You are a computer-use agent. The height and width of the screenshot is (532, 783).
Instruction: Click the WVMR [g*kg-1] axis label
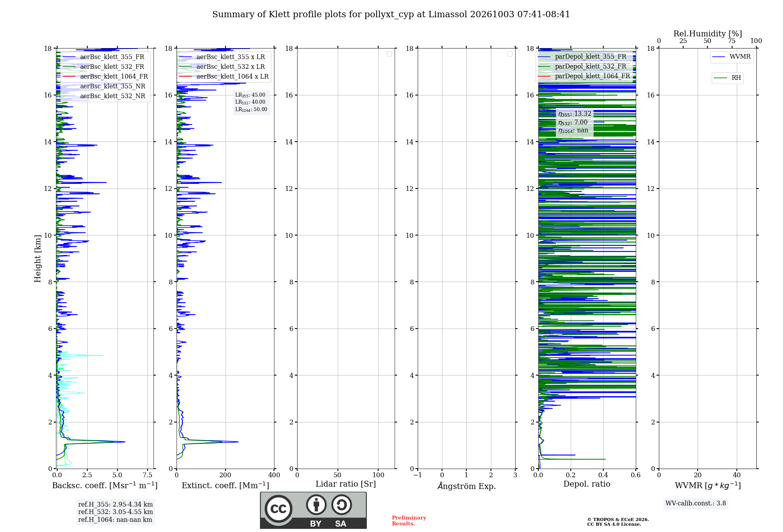pyautogui.click(x=708, y=485)
